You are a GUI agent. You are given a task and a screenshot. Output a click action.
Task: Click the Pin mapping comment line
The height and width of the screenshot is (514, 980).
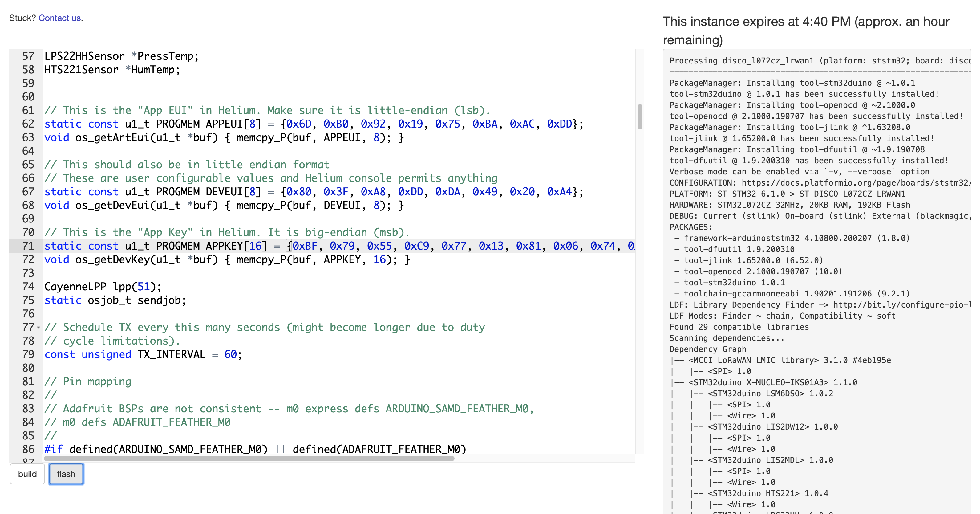[88, 381]
